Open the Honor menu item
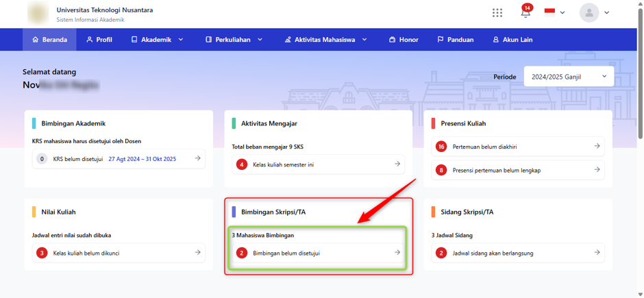This screenshot has height=298, width=644. (x=404, y=40)
